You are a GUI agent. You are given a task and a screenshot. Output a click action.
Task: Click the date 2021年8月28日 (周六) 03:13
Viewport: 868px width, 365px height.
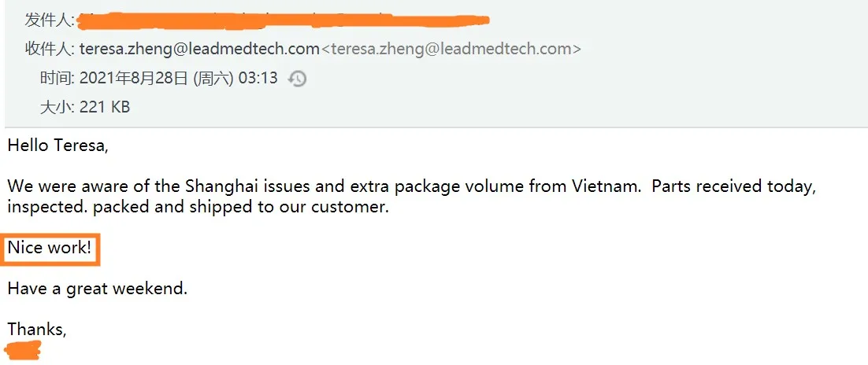(x=179, y=78)
